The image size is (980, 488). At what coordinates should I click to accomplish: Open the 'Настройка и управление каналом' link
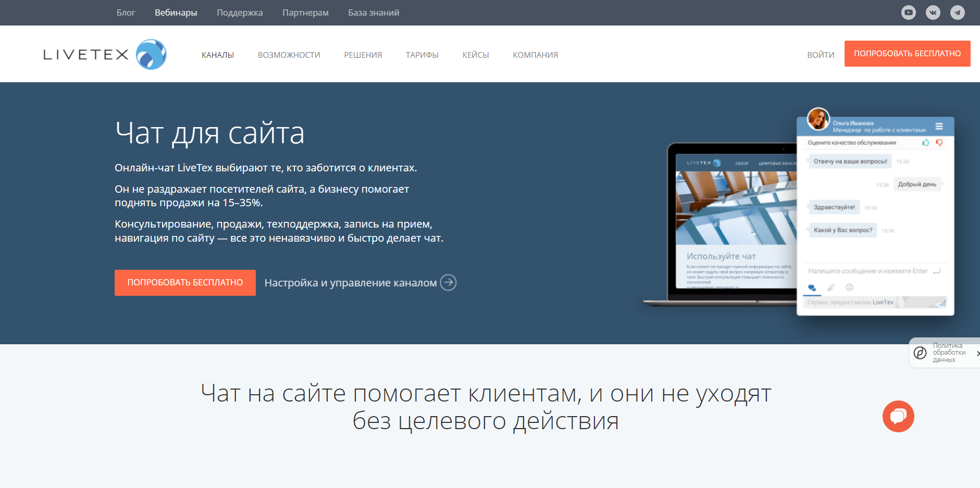tap(350, 282)
